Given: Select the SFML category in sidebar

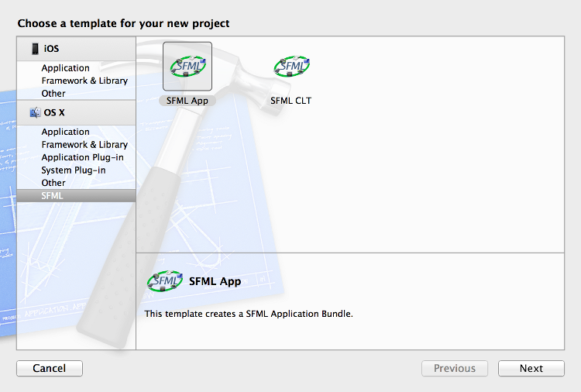Looking at the screenshot, I should [77, 196].
